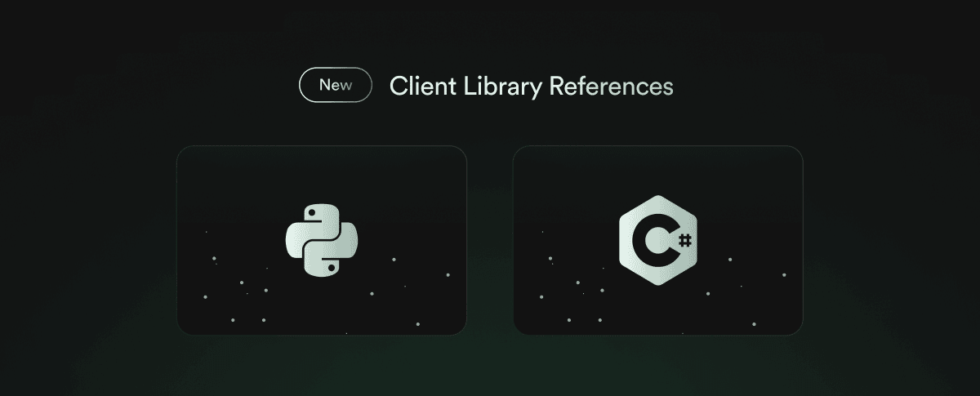Click the eye dot on Python's bottom snake
The image size is (980, 396).
coord(332,267)
